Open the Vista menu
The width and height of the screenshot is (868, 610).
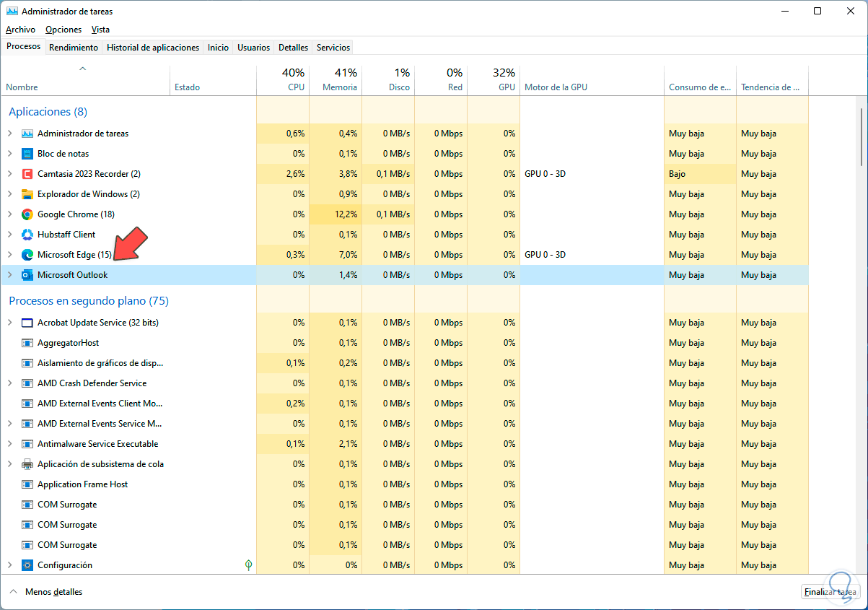click(100, 30)
